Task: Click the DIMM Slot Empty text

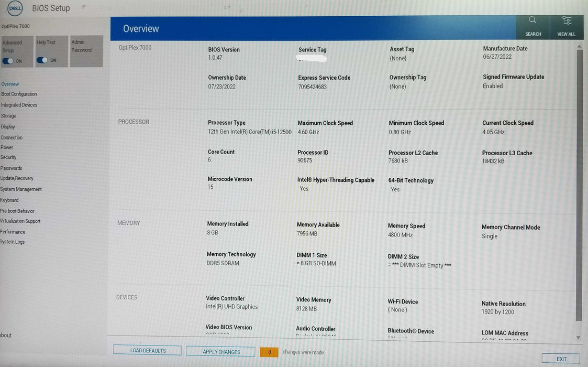Action: (x=419, y=265)
